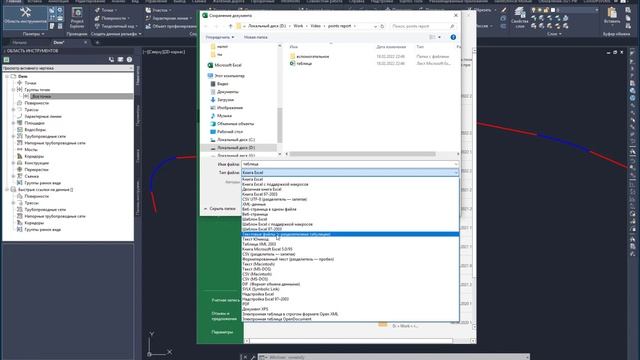This screenshot has height=360, width=640.
Task: Select the Перекрестки tree icon
Action: 20,169
